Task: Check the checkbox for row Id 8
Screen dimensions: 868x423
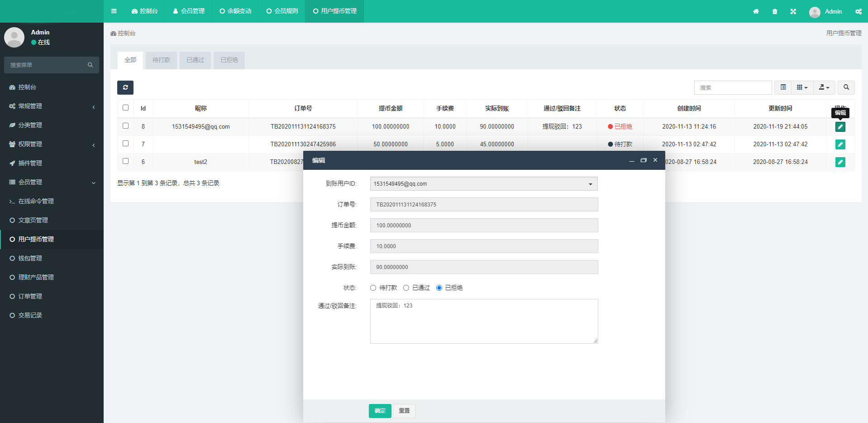Action: click(126, 126)
